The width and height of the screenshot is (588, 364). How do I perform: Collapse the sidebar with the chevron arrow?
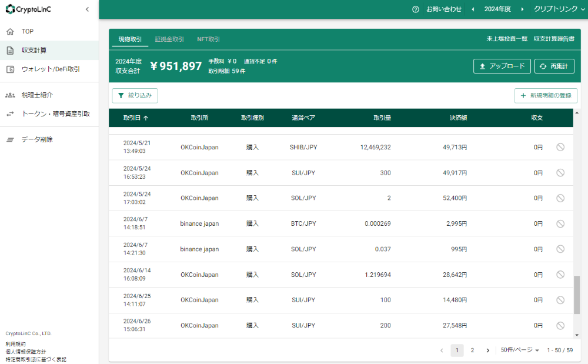pos(88,9)
